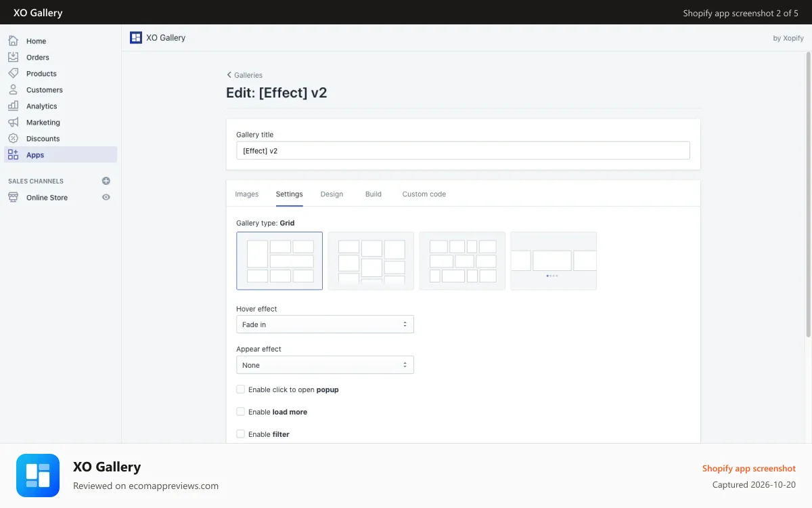Click the large XO Gallery app icon in footer
Image resolution: width=812 pixels, height=508 pixels.
[38, 475]
